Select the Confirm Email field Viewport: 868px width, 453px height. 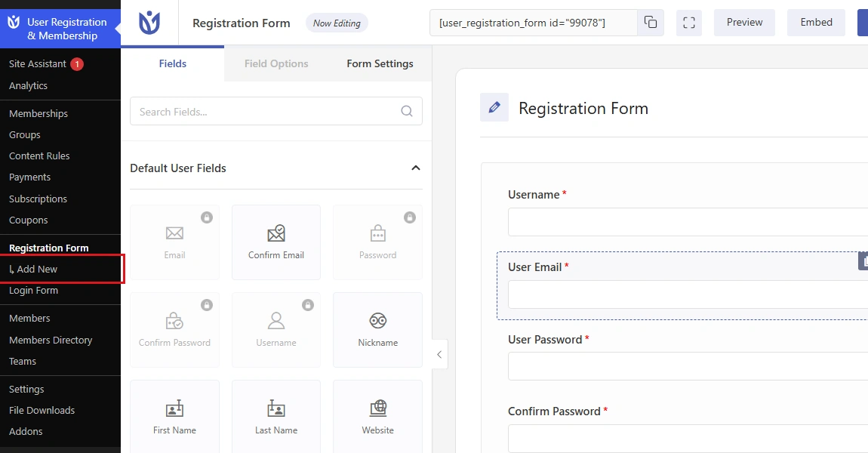click(276, 242)
